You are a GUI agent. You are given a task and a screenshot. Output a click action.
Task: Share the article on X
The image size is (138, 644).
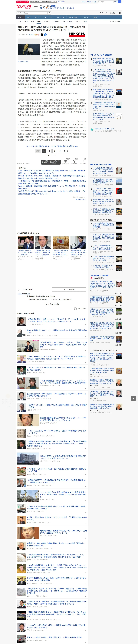point(42,35)
